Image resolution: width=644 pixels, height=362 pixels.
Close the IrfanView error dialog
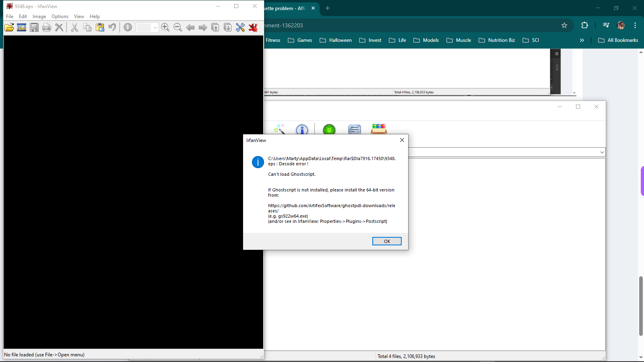pos(402,140)
